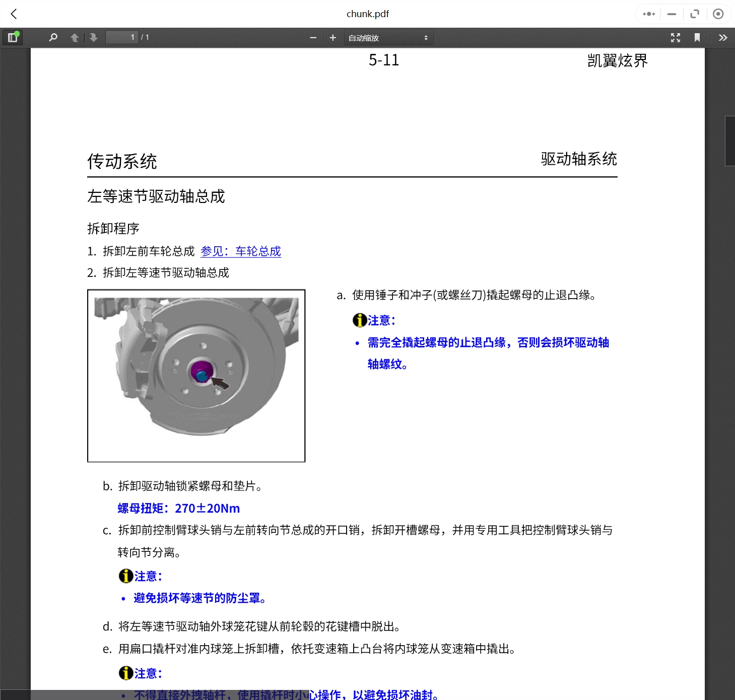Open the ••• options menu

[648, 14]
